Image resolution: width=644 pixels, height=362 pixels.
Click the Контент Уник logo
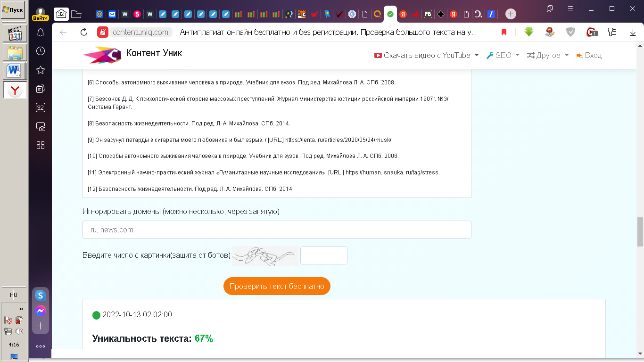click(x=102, y=55)
